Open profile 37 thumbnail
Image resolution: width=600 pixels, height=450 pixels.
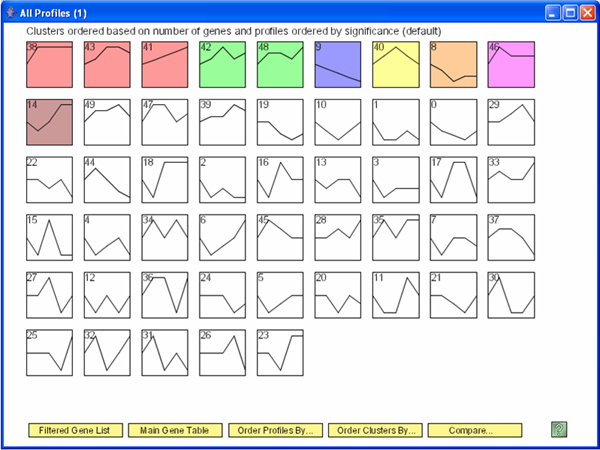tap(510, 237)
